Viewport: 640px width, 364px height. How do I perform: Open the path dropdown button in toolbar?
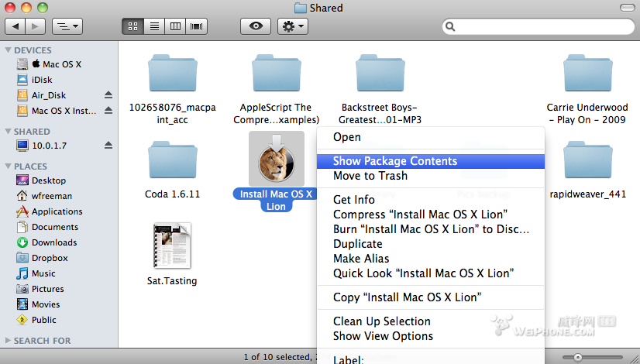point(67,26)
